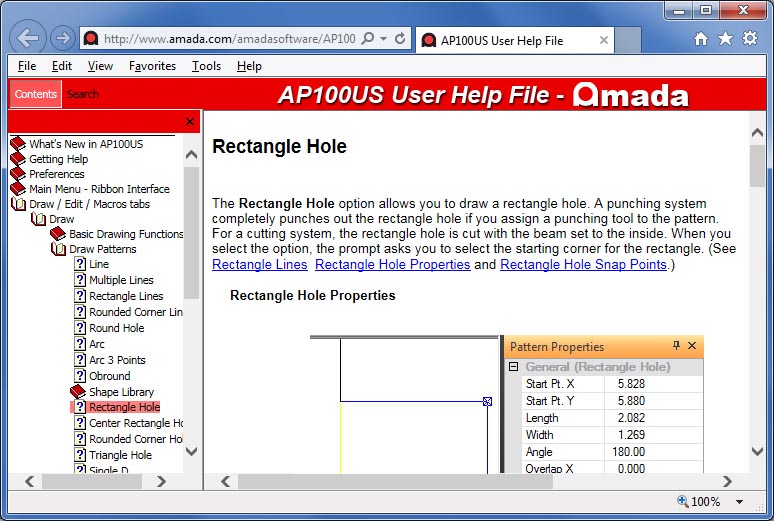Click the rectangle corner snap point marker

click(487, 401)
